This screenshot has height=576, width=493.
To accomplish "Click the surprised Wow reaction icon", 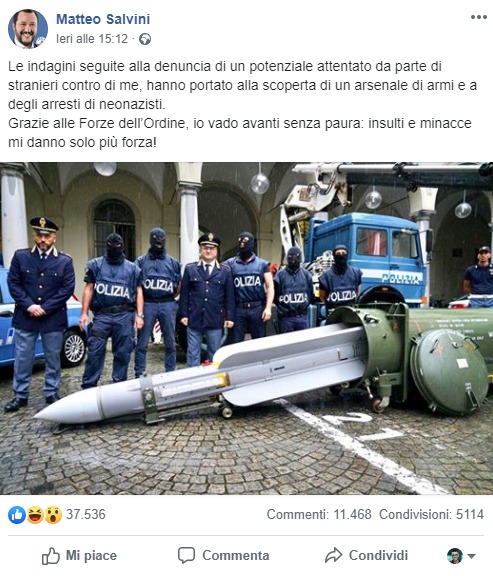I will coord(53,515).
